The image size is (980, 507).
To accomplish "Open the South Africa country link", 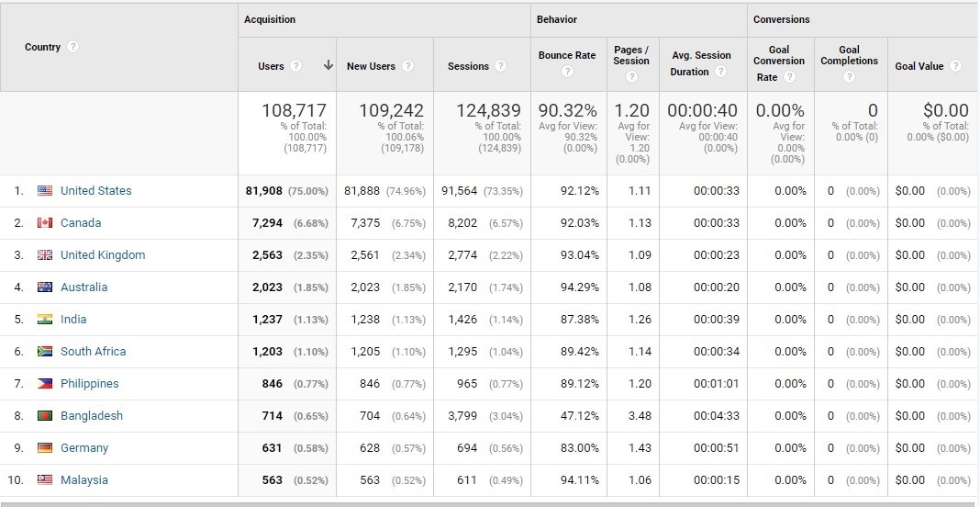I will pos(93,352).
